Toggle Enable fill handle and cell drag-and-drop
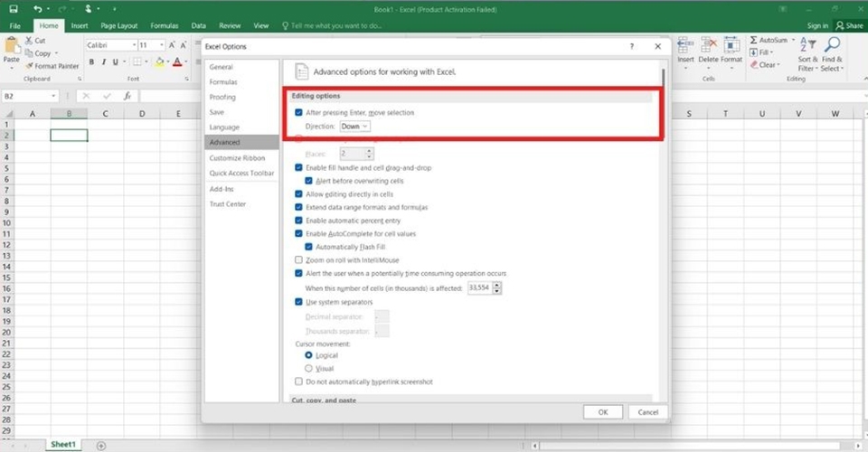This screenshot has width=868, height=452. 299,167
